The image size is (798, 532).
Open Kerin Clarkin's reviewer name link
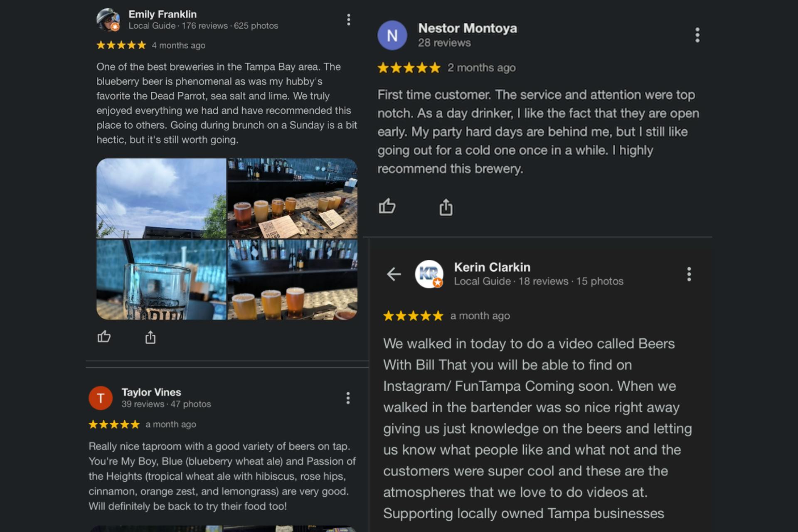(x=492, y=267)
